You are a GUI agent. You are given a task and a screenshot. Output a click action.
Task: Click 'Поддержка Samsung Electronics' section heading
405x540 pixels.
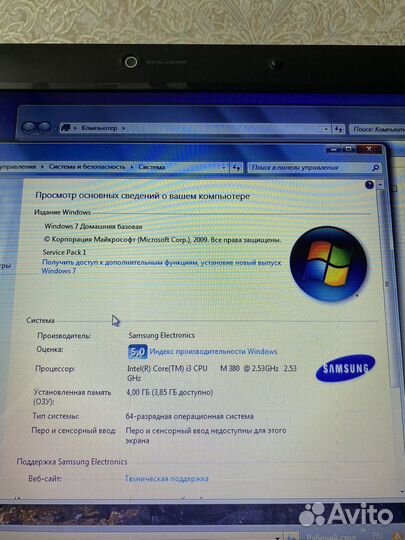tap(72, 462)
